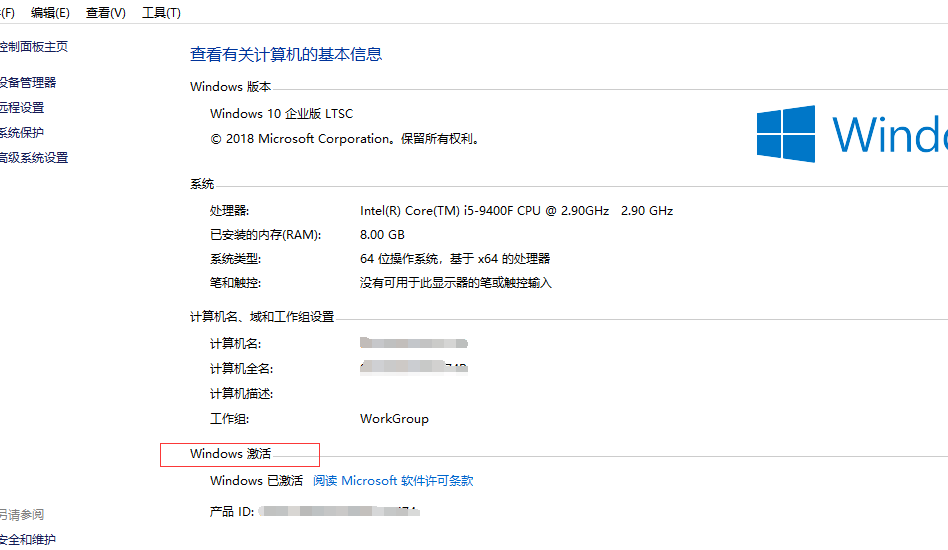
Task: Click the Windows 10 企业版 LTSC text
Action: point(281,114)
